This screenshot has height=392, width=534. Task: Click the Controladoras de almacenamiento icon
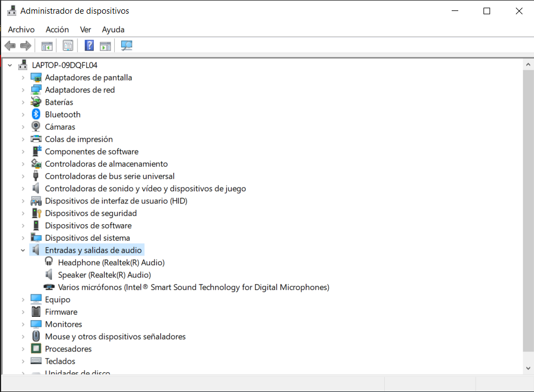(36, 164)
